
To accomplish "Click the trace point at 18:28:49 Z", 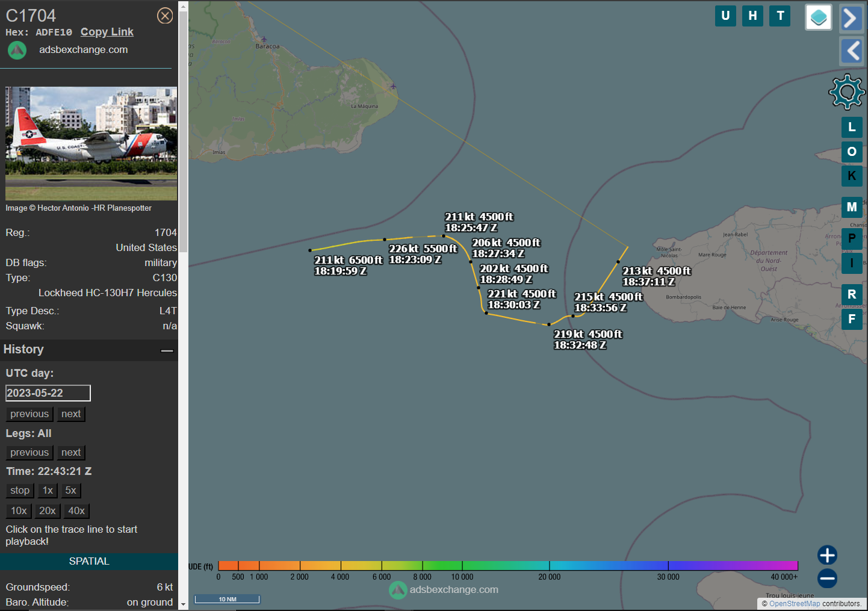I will point(479,288).
